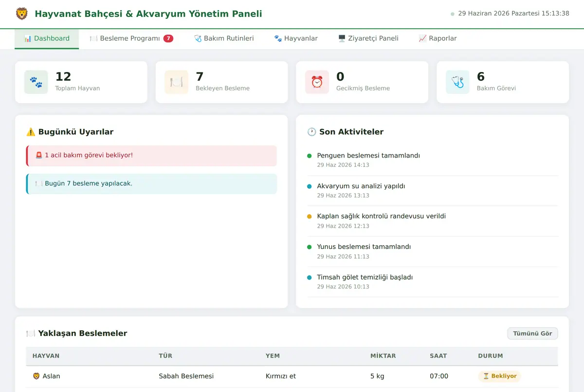
Task: Click the lion logo icon in header
Action: click(21, 14)
